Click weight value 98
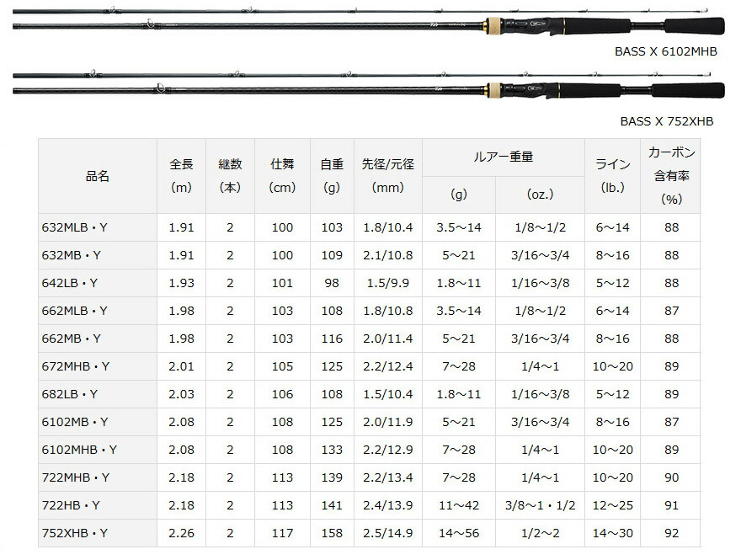This screenshot has height=560, width=741. (332, 283)
